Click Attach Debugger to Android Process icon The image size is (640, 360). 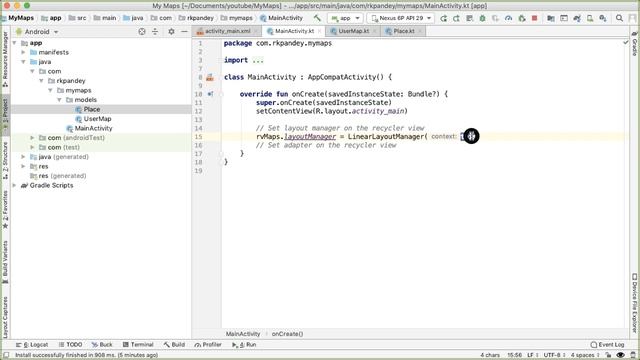[522, 18]
